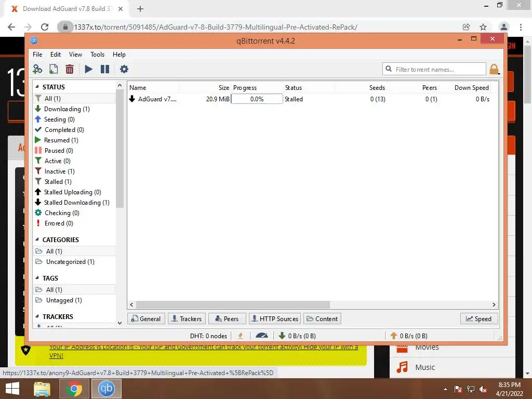The width and height of the screenshot is (532, 399).
Task: Click the sidebar scroll up arrow
Action: coord(119,86)
